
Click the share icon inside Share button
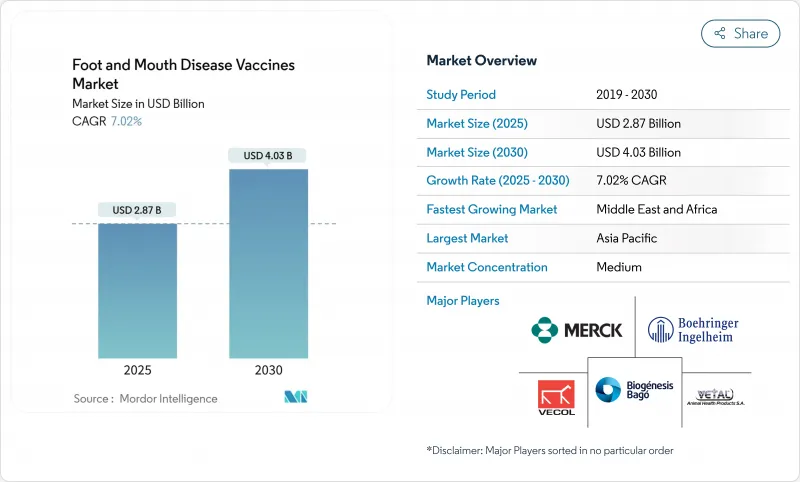coord(719,33)
